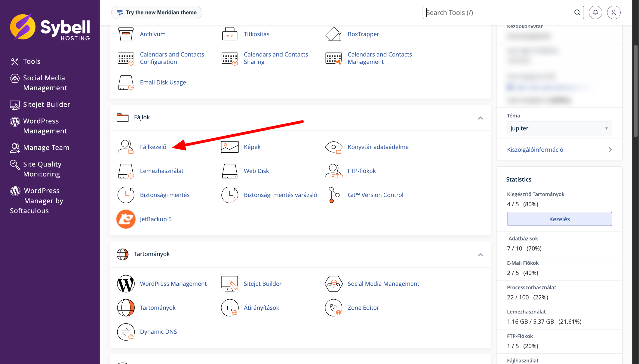
Task: Select Manage Team in the sidebar
Action: pyautogui.click(x=39, y=148)
